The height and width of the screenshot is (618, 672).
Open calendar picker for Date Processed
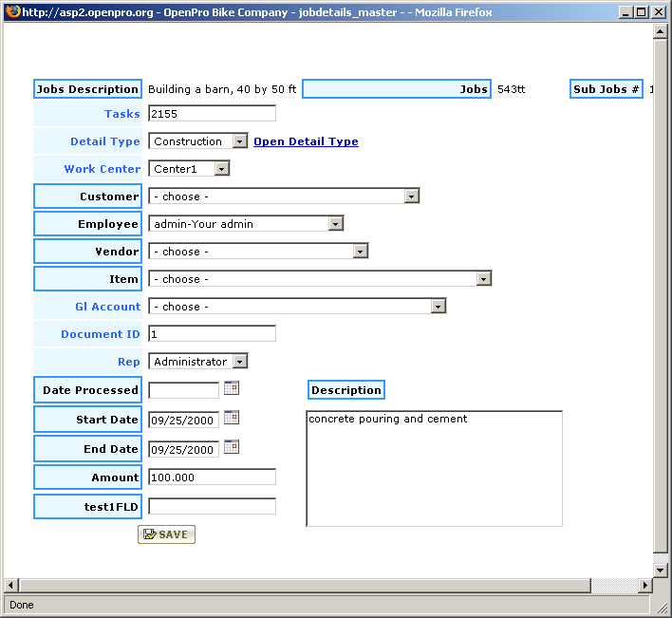[231, 388]
